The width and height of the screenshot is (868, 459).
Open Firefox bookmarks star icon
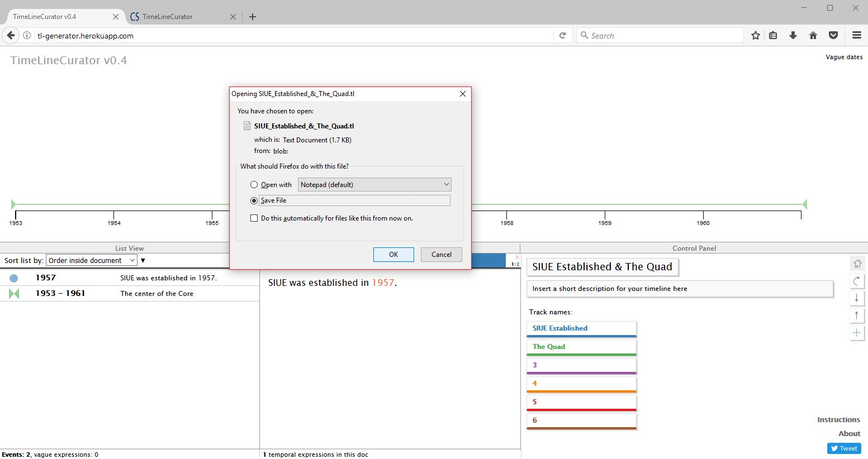click(756, 35)
